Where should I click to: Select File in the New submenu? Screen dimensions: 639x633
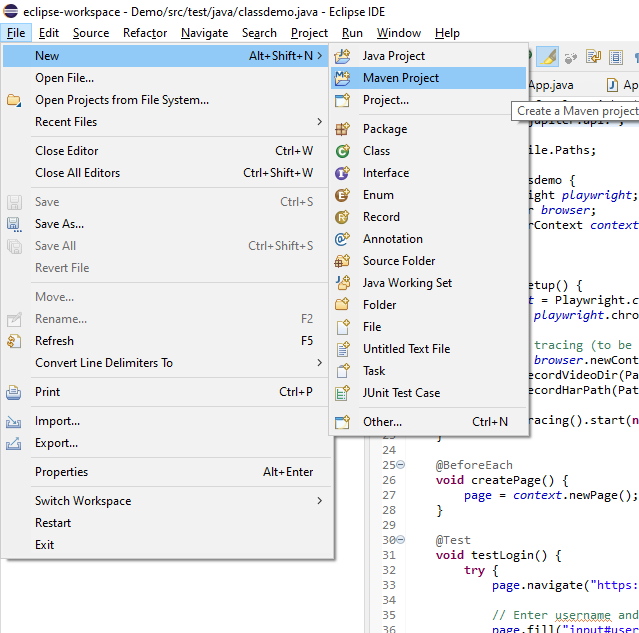tap(428, 327)
